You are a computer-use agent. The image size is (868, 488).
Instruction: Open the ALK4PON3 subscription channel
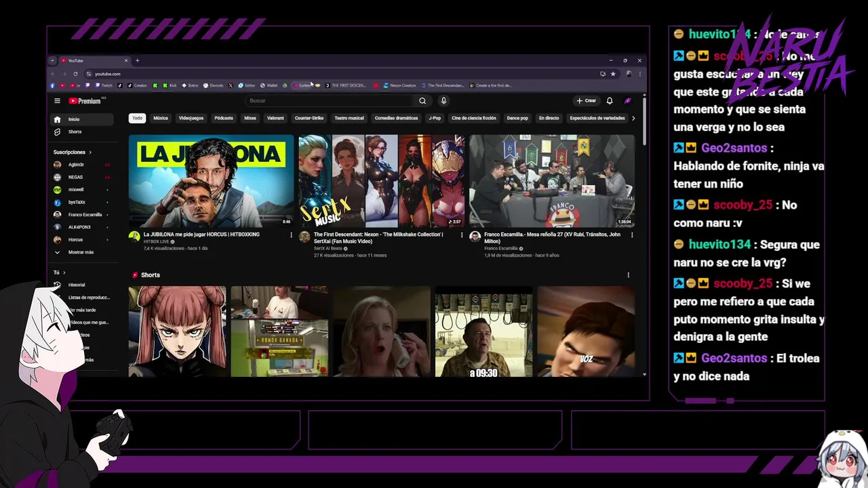pos(82,227)
